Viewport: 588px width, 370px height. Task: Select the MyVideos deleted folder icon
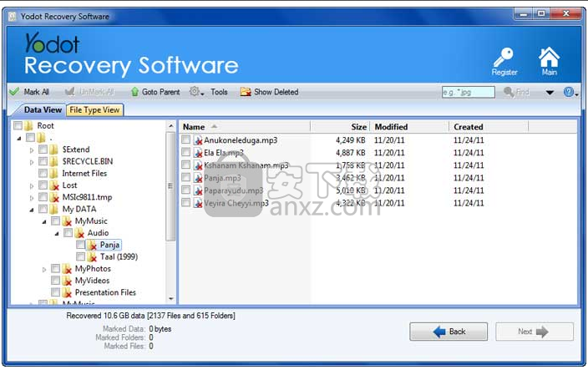coord(67,281)
